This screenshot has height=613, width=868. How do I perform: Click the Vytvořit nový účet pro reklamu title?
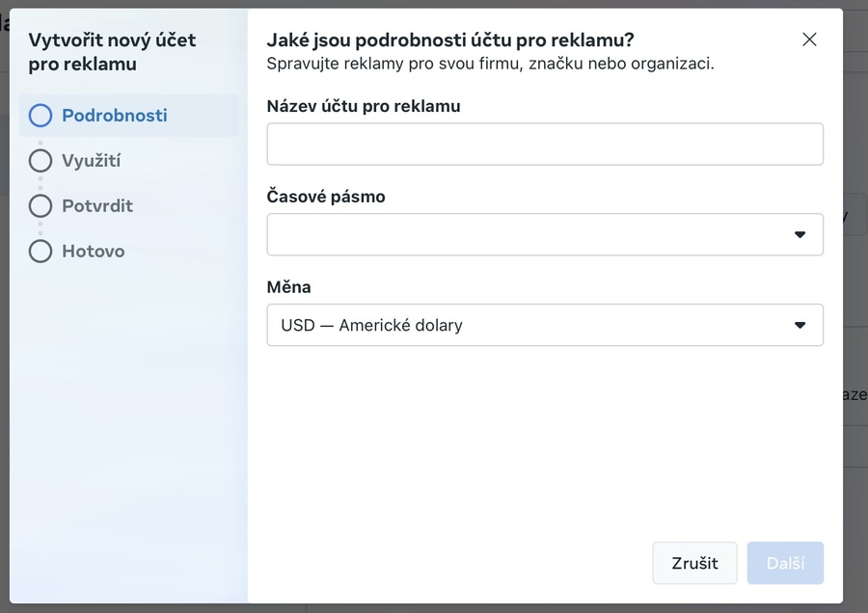[112, 52]
